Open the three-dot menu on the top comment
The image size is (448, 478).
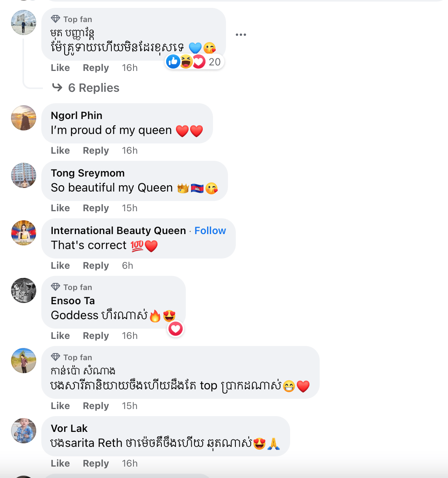coord(241,35)
